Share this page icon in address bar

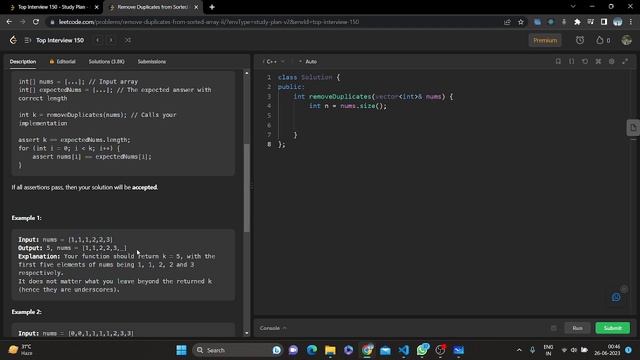pos(507,22)
